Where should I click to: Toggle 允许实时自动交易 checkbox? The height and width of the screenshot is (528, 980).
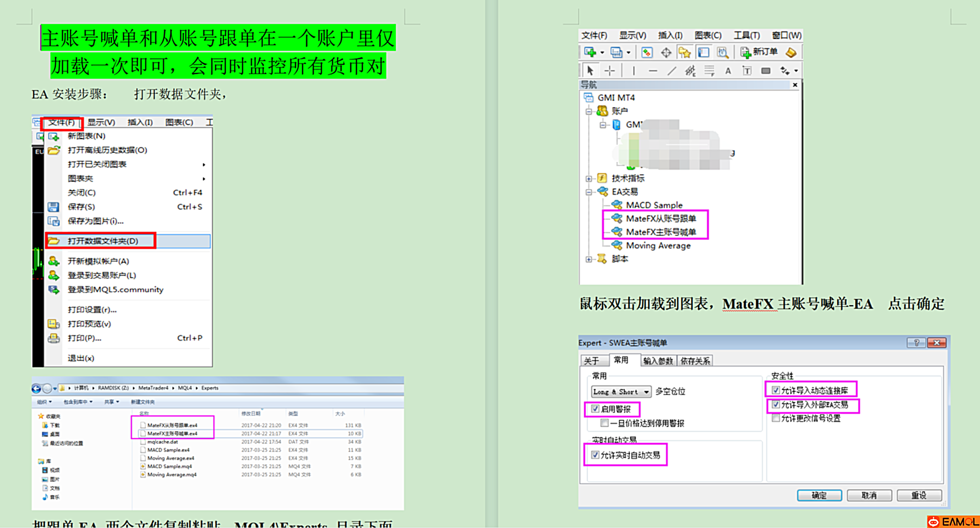click(x=595, y=455)
